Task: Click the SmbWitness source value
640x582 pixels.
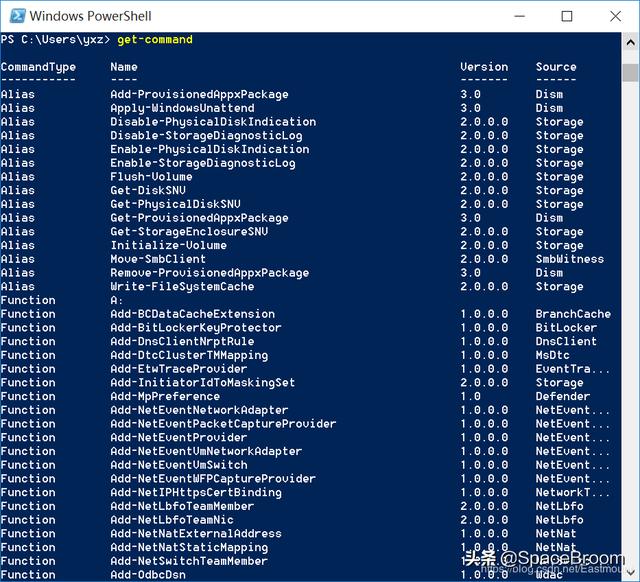Action: 570,259
